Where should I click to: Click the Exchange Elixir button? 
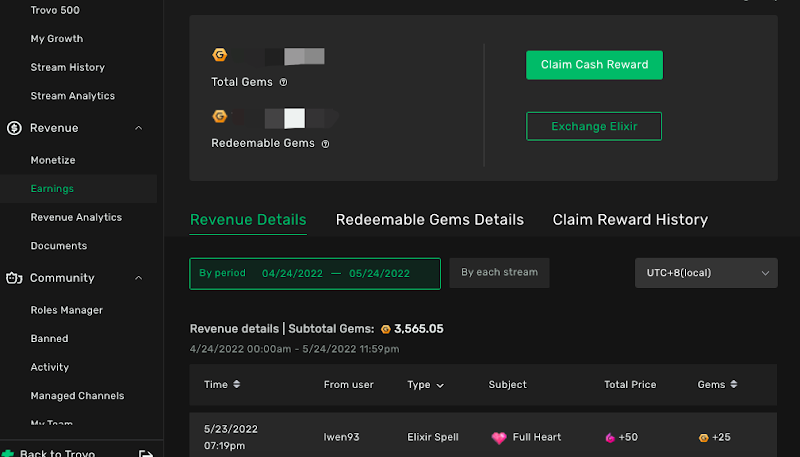[x=594, y=127]
